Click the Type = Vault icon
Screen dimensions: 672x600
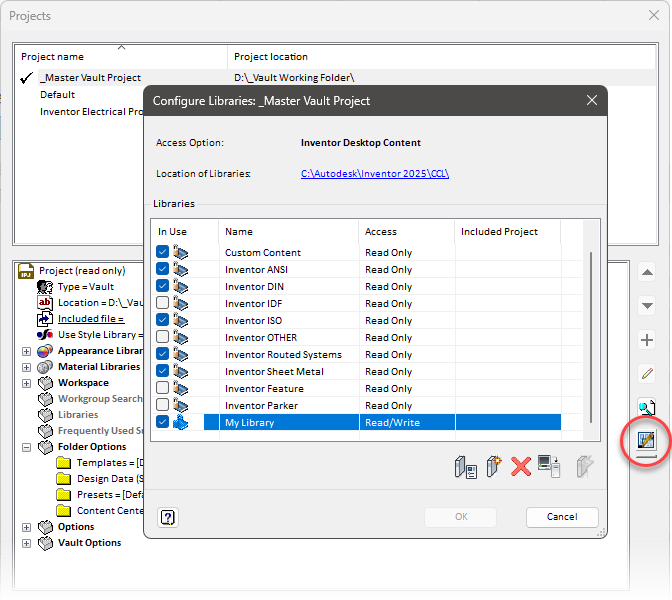45,287
